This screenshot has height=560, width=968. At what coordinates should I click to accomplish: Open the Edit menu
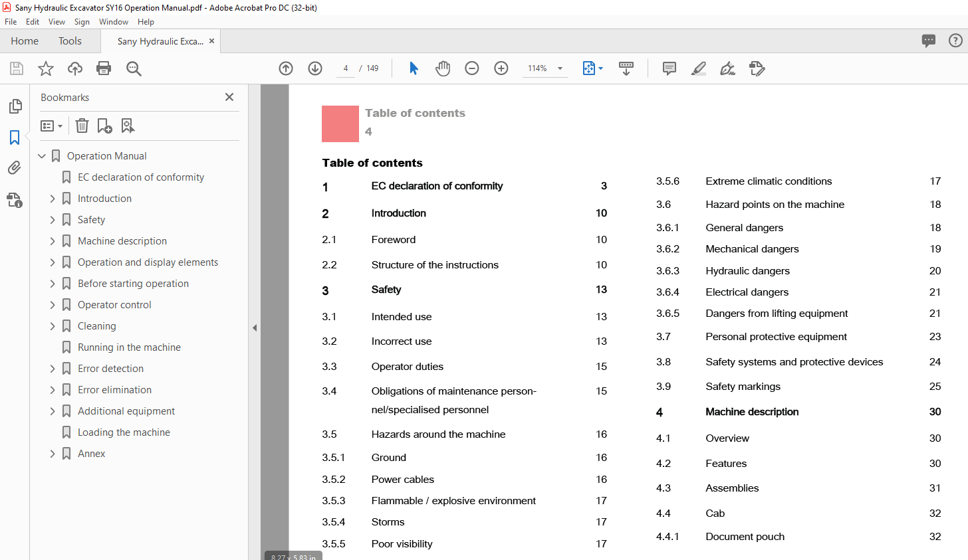pyautogui.click(x=33, y=22)
